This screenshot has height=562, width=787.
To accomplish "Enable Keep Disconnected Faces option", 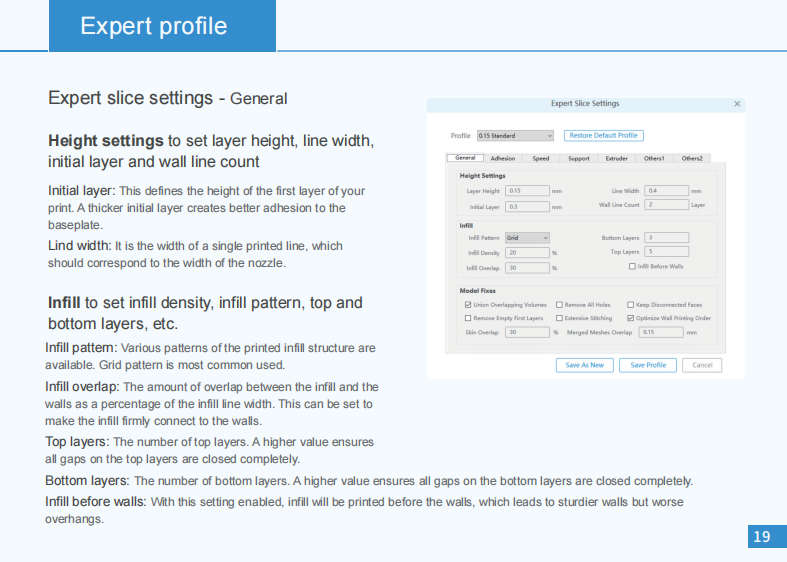I will (632, 305).
